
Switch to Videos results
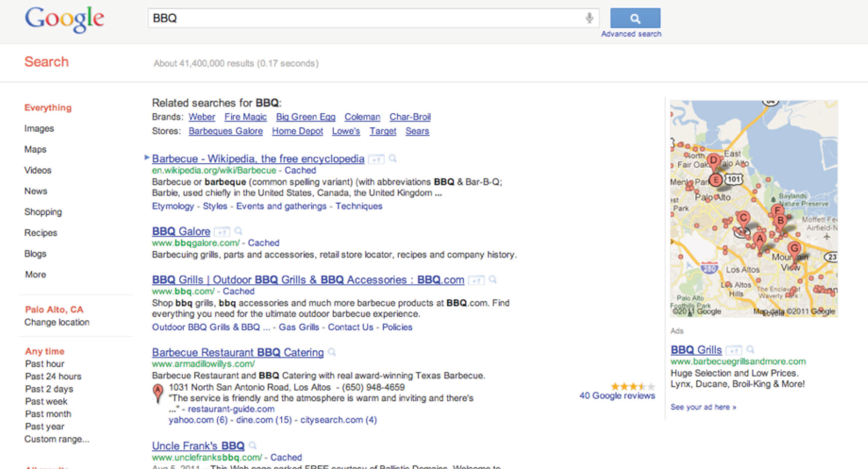(38, 171)
